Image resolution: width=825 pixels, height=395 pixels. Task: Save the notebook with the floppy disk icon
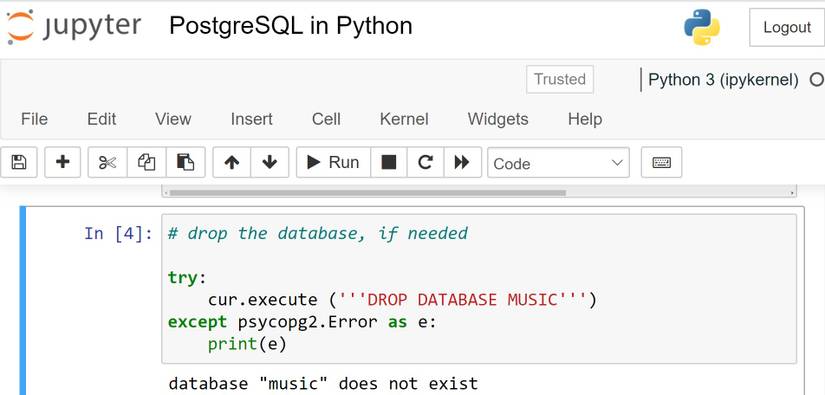pyautogui.click(x=19, y=163)
